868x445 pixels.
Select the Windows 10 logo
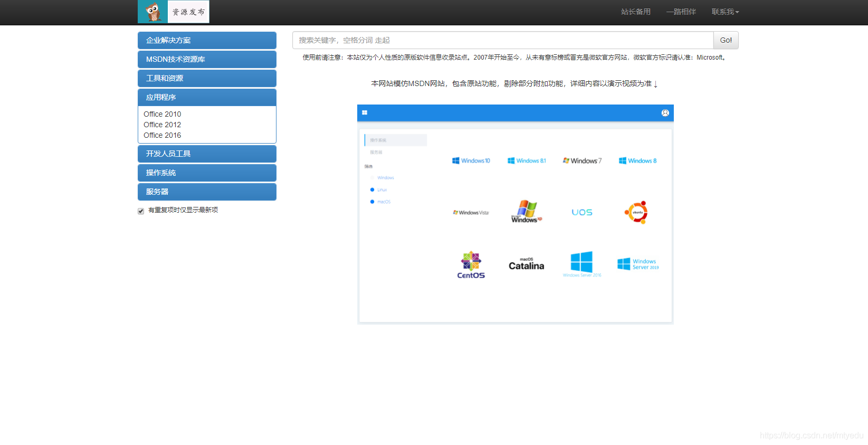coord(471,160)
